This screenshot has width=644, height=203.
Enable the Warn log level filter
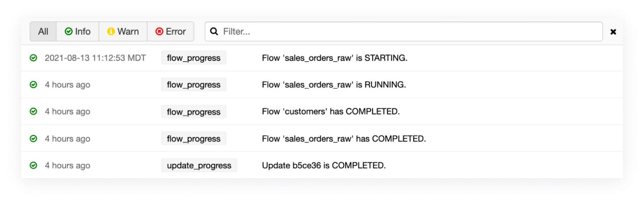click(123, 31)
